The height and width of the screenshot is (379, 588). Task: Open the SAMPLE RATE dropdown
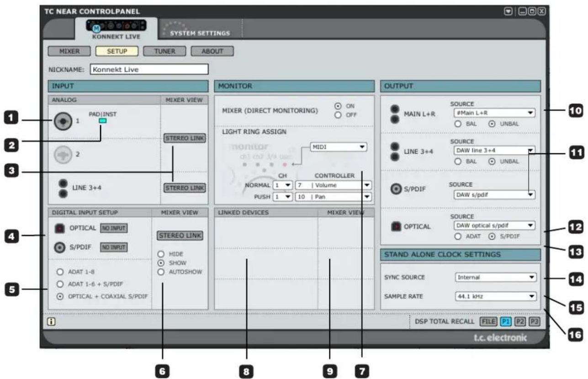pyautogui.click(x=496, y=296)
